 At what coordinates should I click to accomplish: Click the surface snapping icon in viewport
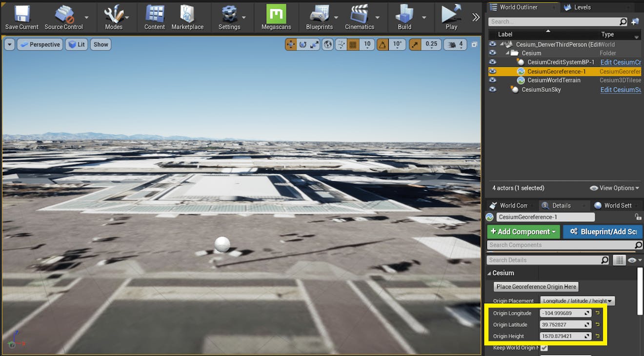[341, 44]
